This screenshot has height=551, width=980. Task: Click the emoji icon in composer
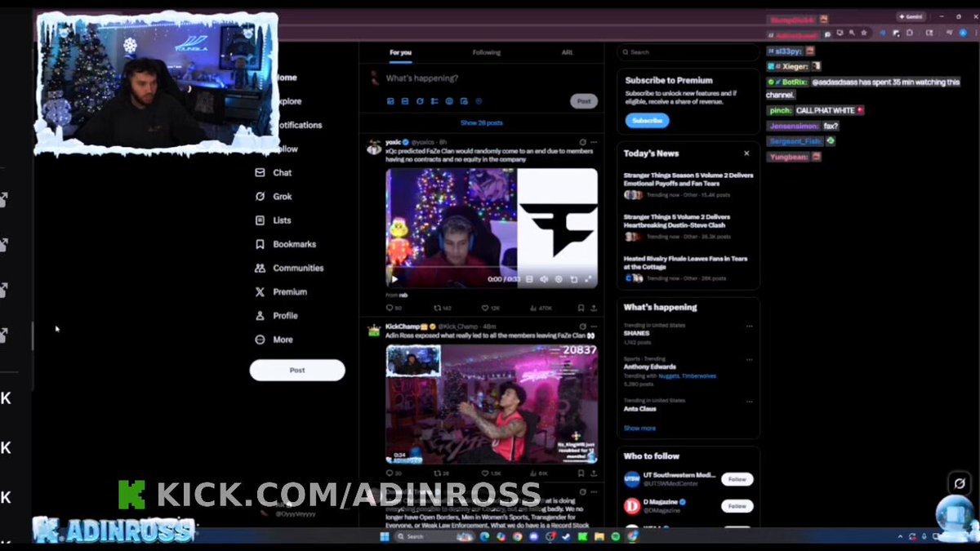coord(449,101)
